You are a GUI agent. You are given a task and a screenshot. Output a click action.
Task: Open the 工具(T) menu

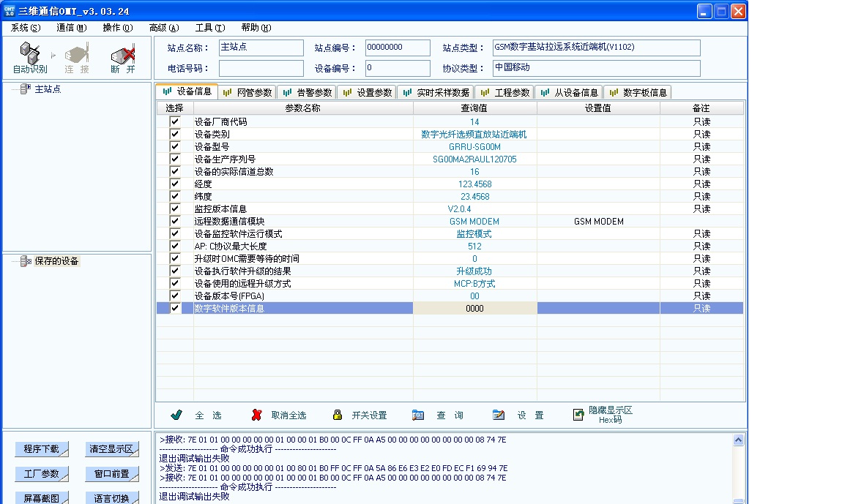tap(210, 28)
